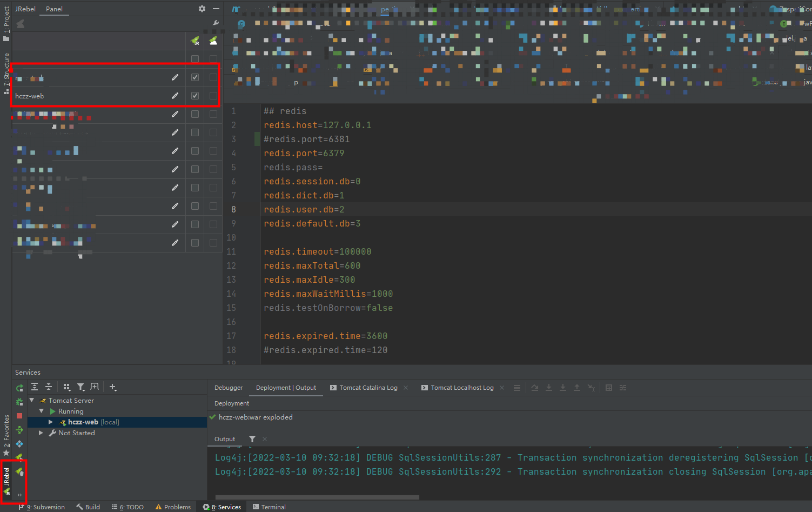Screen dimensions: 812x512
Task: Uncheck JRebel checkbox in row above hczz-web
Action: (195, 77)
